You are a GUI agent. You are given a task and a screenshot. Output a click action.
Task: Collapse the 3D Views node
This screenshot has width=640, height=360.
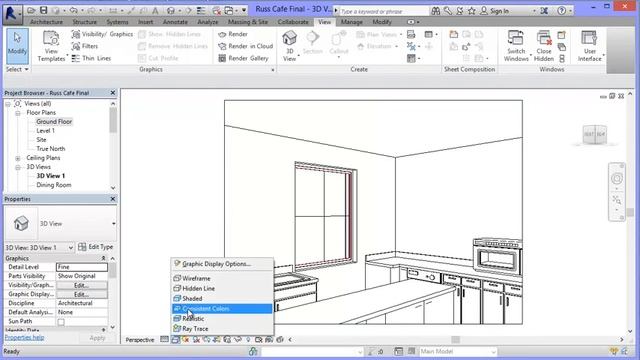click(x=18, y=167)
